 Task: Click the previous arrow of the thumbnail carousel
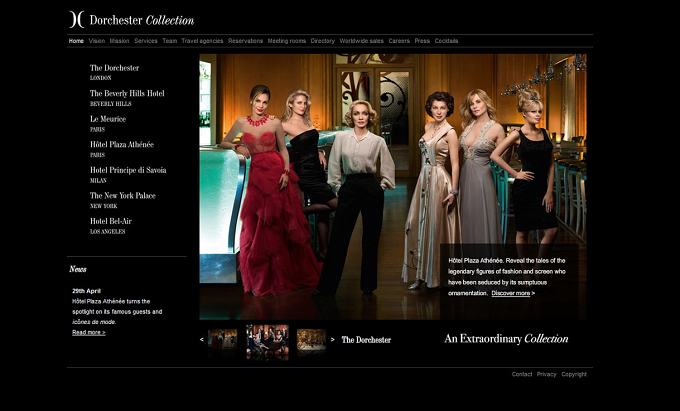click(x=202, y=339)
